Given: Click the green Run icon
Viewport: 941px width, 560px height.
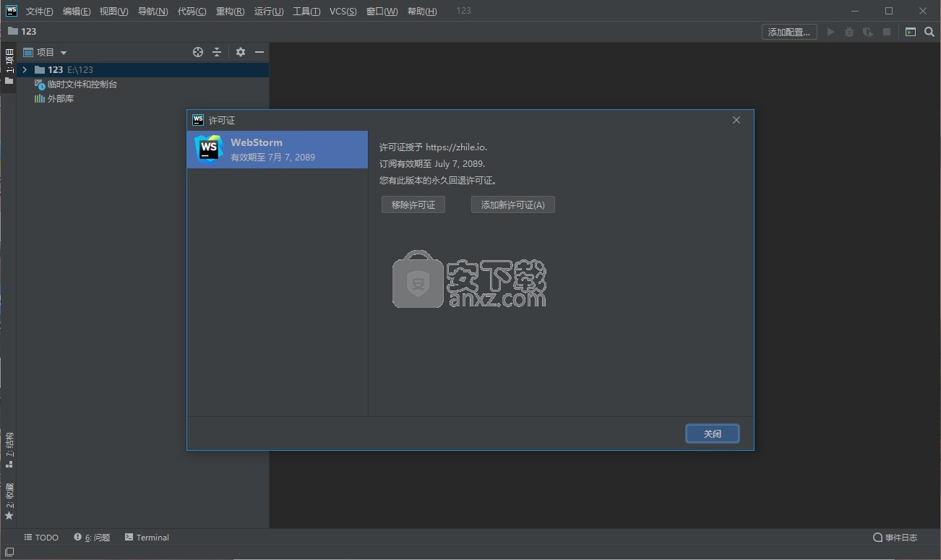Looking at the screenshot, I should 830,32.
